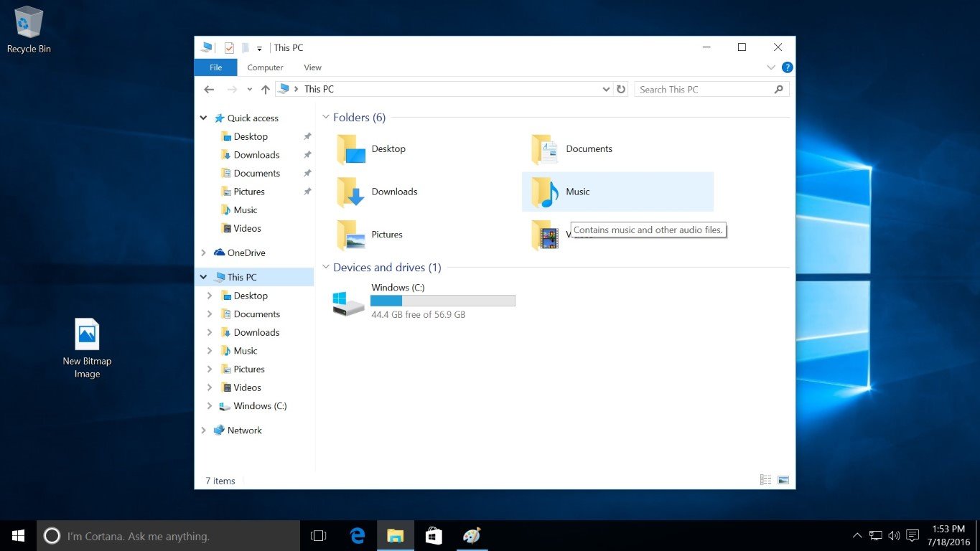This screenshot has width=980, height=551.
Task: Collapse the Folders (6) group
Action: tap(326, 118)
